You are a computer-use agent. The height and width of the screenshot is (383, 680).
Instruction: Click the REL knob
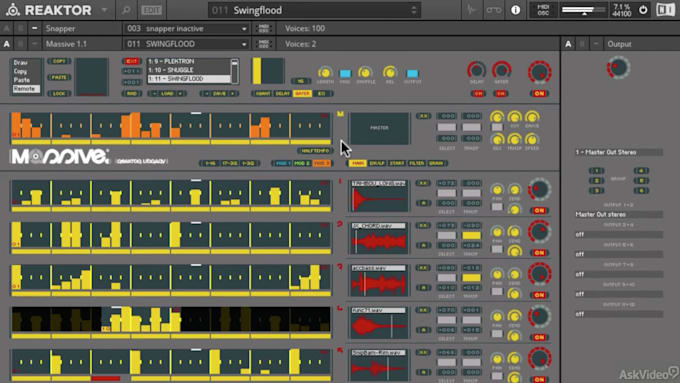coord(389,72)
